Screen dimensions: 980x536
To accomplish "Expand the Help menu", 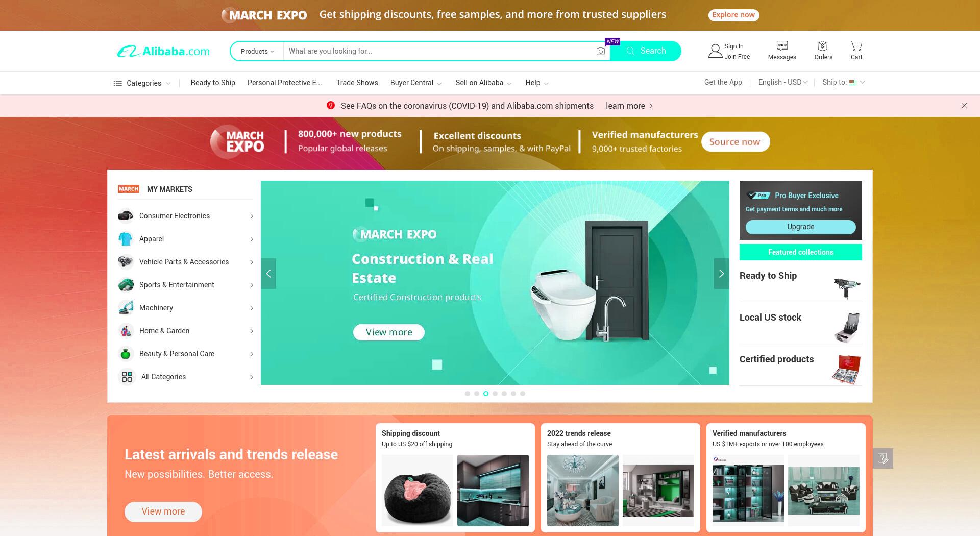I will (546, 83).
